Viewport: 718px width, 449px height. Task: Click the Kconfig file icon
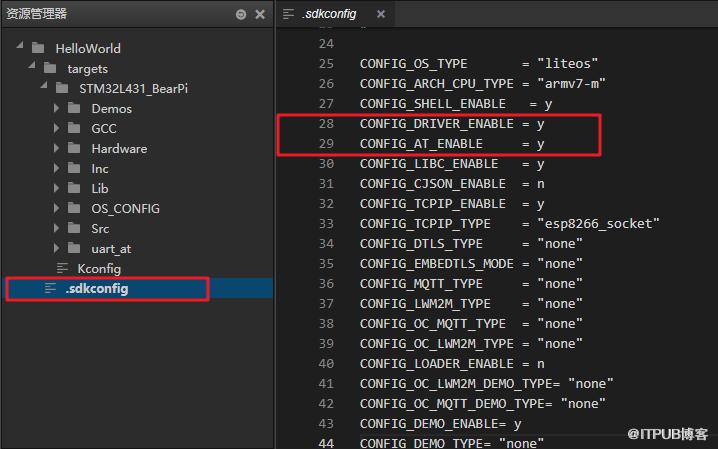62,268
